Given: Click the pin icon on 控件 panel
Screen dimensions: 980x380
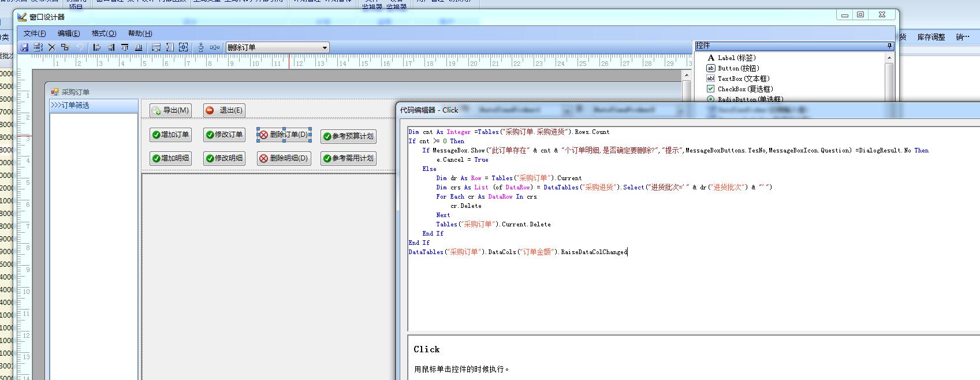Looking at the screenshot, I should pyautogui.click(x=890, y=46).
